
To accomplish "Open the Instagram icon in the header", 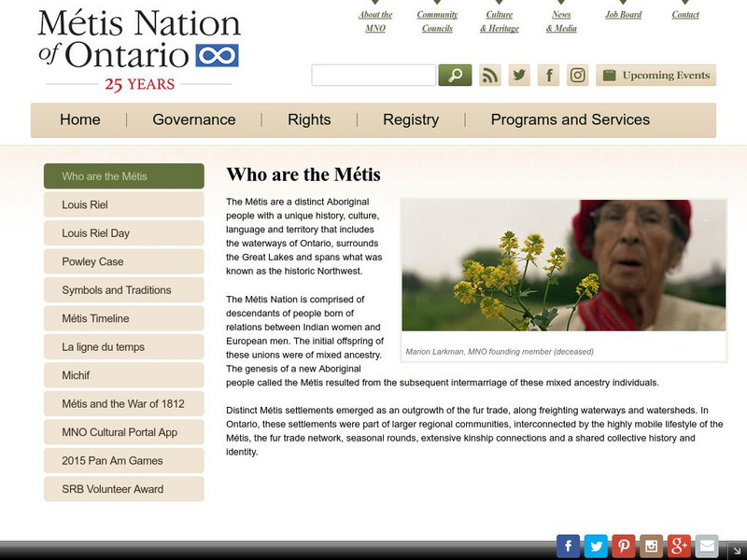I will click(x=577, y=75).
